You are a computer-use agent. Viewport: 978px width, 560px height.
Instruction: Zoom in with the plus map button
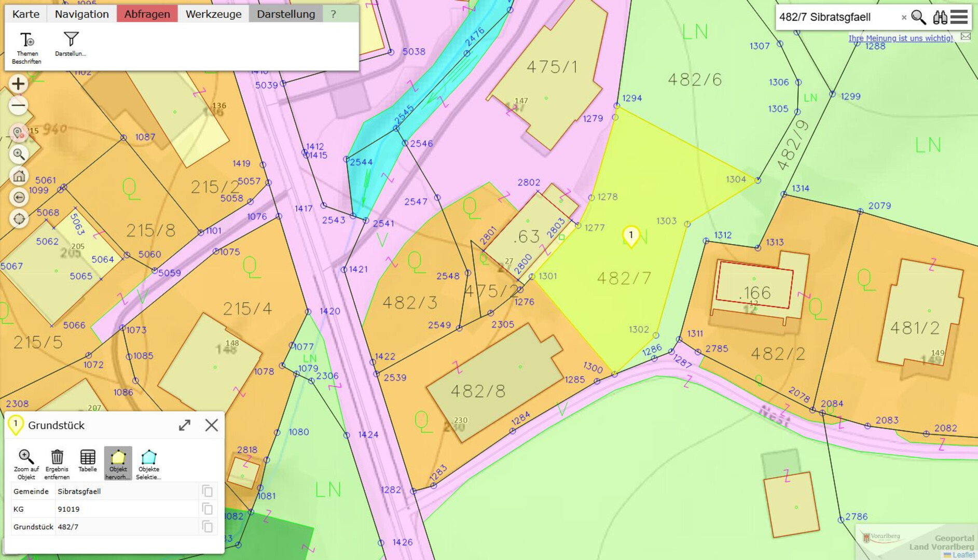pos(18,83)
